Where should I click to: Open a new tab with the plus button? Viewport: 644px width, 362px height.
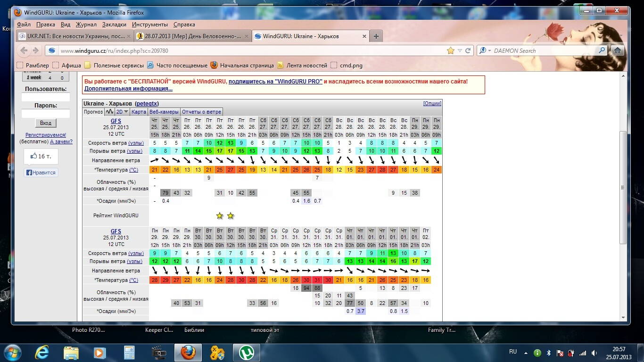pos(376,36)
